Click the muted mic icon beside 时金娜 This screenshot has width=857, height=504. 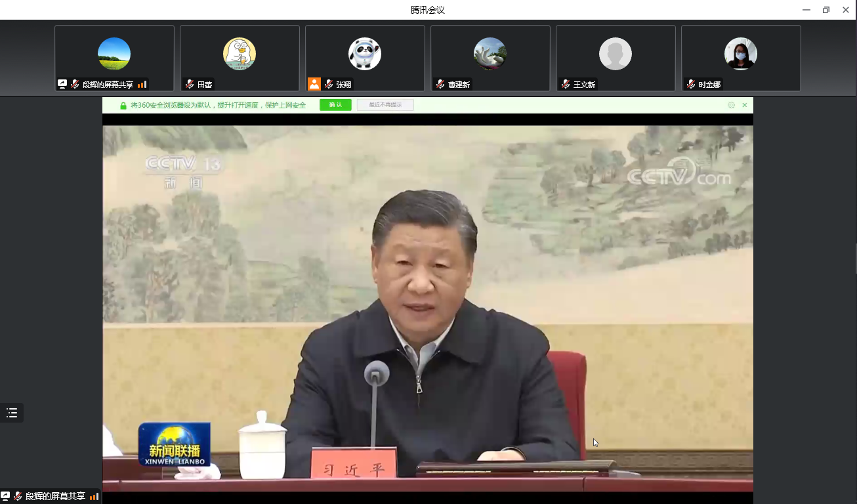point(691,85)
